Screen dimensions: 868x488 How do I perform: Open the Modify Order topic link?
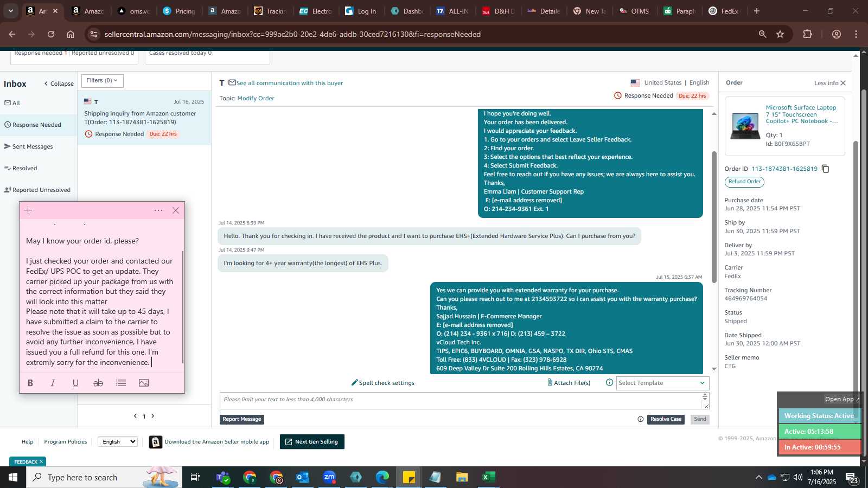pyautogui.click(x=256, y=98)
